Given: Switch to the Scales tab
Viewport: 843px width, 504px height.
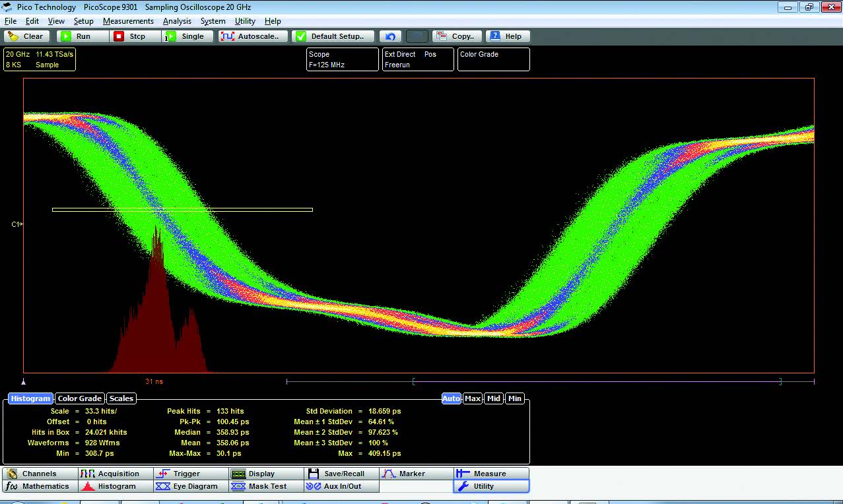Looking at the screenshot, I should click(x=121, y=398).
